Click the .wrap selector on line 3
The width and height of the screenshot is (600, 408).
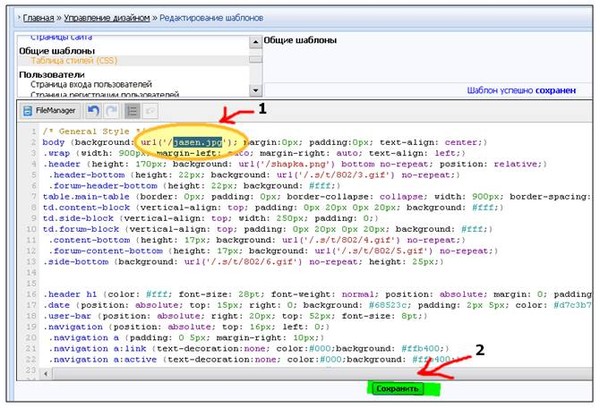(57, 153)
